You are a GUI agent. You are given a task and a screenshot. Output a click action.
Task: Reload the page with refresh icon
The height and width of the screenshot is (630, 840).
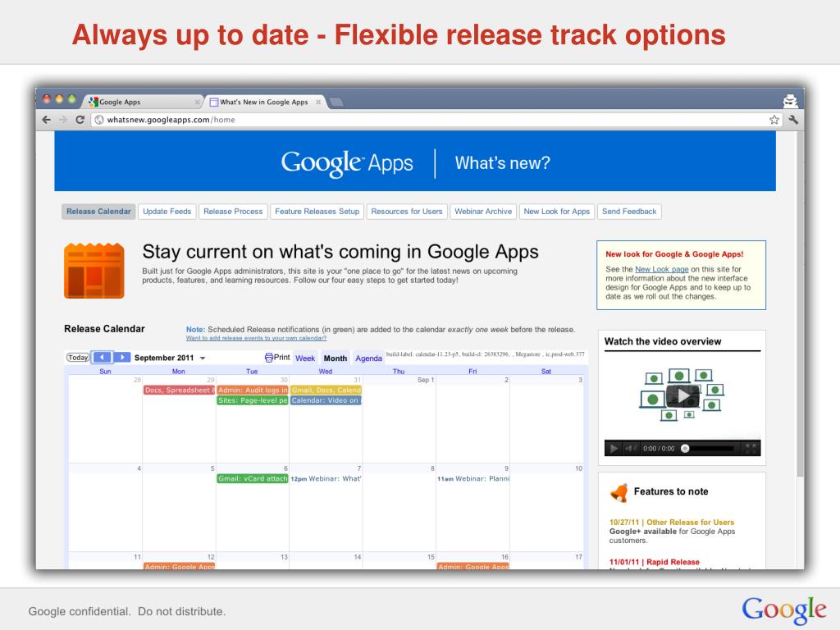click(80, 120)
